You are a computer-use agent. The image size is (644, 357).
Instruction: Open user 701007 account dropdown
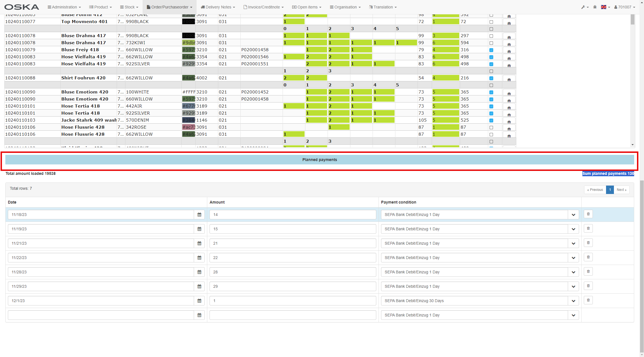[x=624, y=7]
